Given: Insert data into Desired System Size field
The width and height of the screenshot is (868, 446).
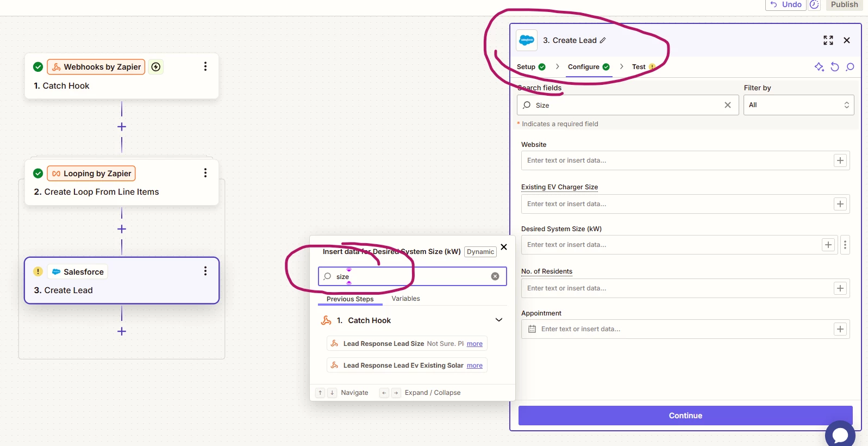Looking at the screenshot, I should (828, 245).
